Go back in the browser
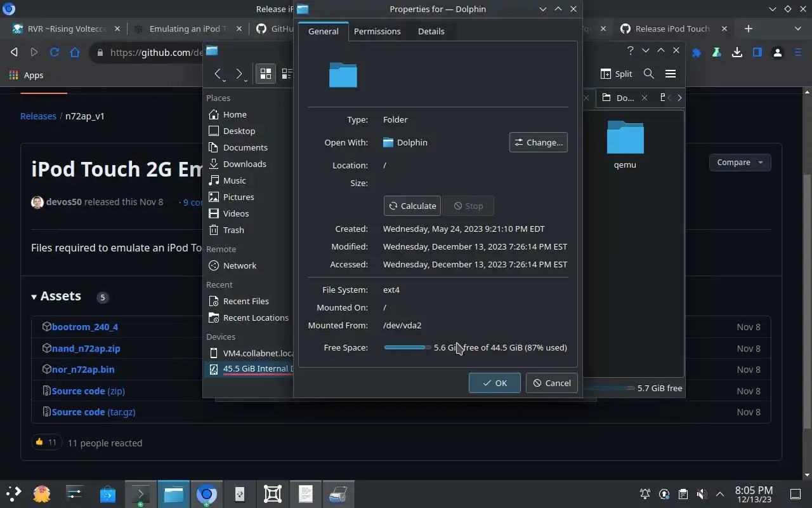Screen dimensions: 812x508 click(14, 53)
